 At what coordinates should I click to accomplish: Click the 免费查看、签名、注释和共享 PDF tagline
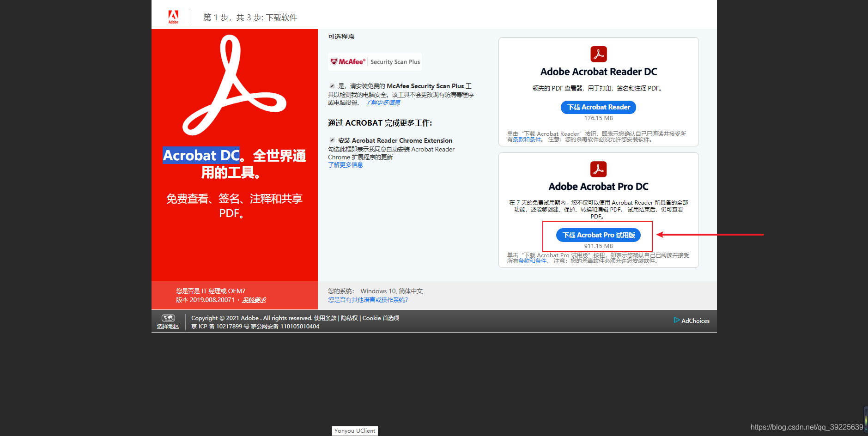pos(234,206)
